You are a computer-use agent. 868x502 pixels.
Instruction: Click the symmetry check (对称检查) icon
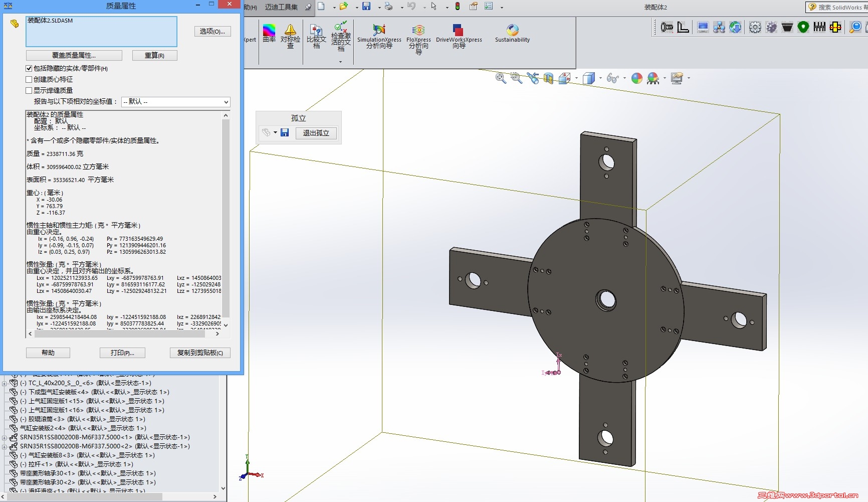[x=290, y=36]
